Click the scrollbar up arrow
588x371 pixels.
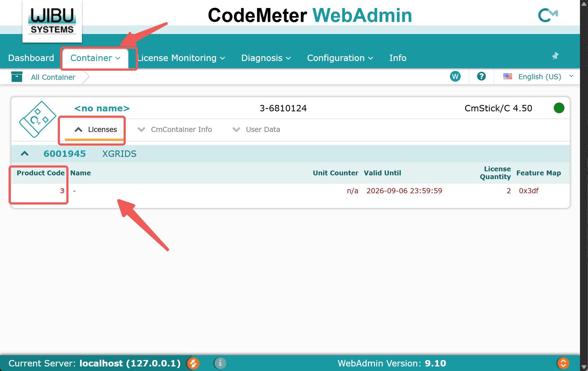[584, 4]
